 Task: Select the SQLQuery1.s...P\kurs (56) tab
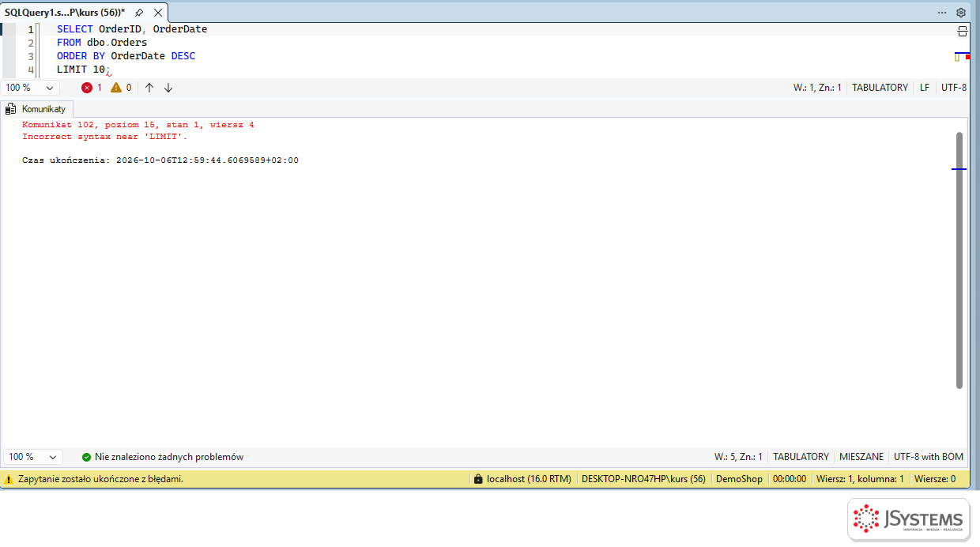tap(65, 13)
